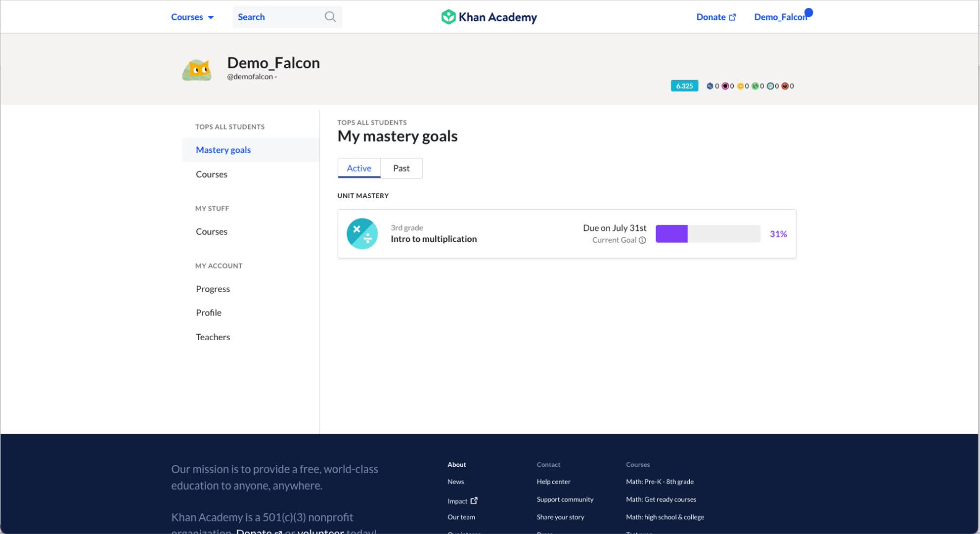The width and height of the screenshot is (980, 534).
Task: Click the Donate link in header
Action: click(711, 17)
